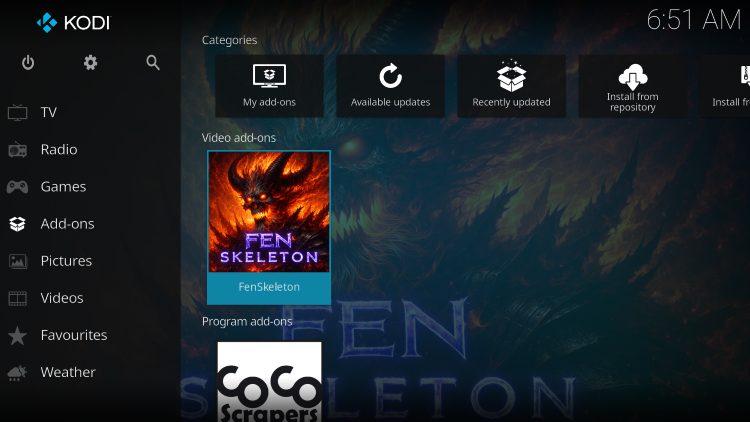Click the power icon
Viewport: 750px width, 422px height.
point(28,63)
